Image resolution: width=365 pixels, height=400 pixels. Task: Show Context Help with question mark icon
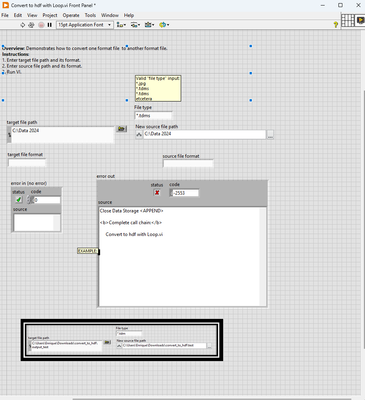coord(336,25)
